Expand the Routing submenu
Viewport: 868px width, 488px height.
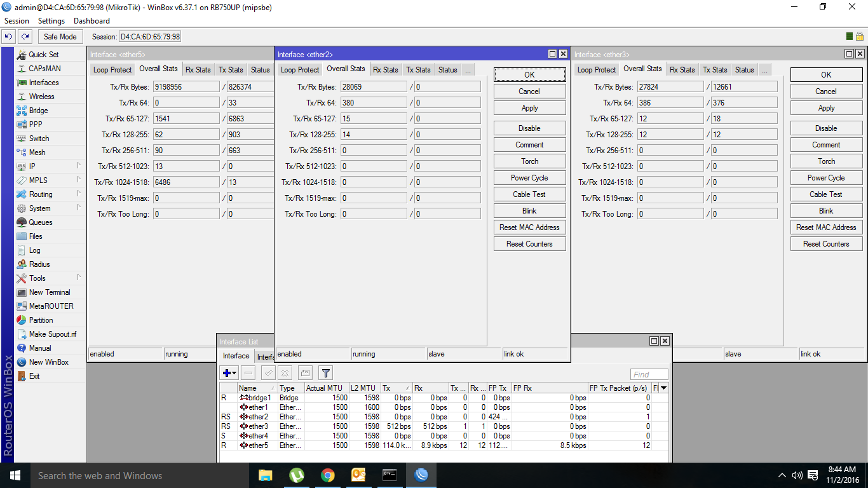[79, 194]
